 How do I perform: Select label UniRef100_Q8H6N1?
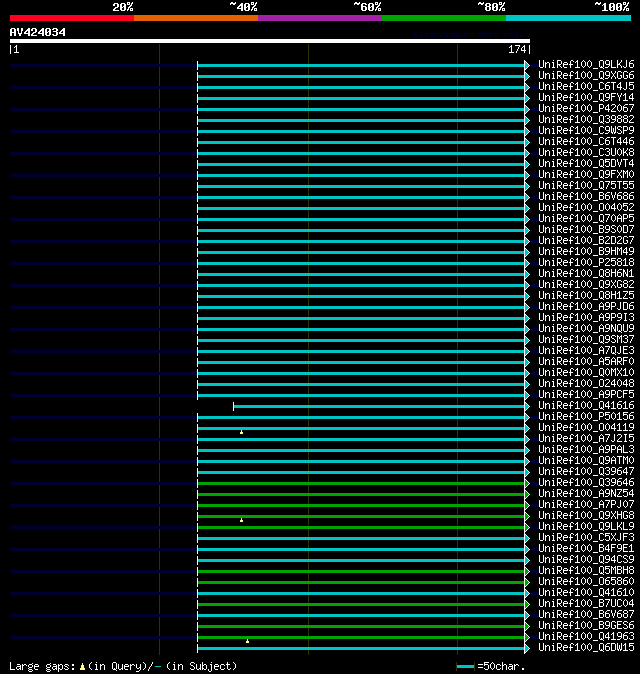586,273
